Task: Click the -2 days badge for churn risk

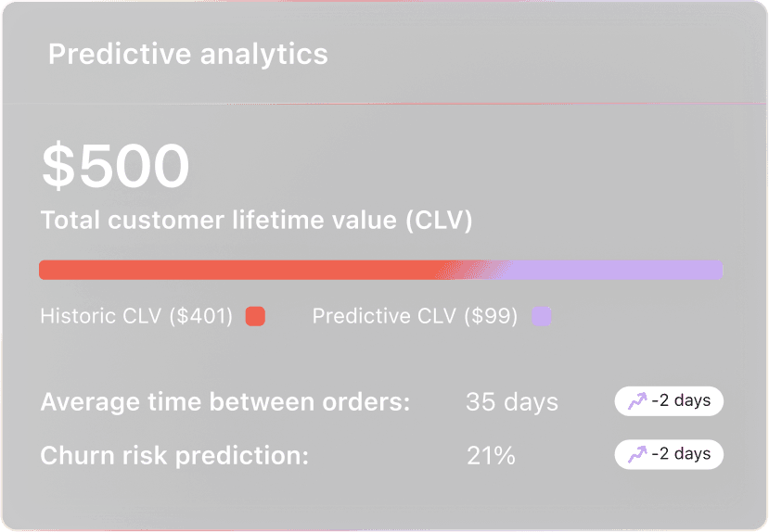Action: (669, 454)
